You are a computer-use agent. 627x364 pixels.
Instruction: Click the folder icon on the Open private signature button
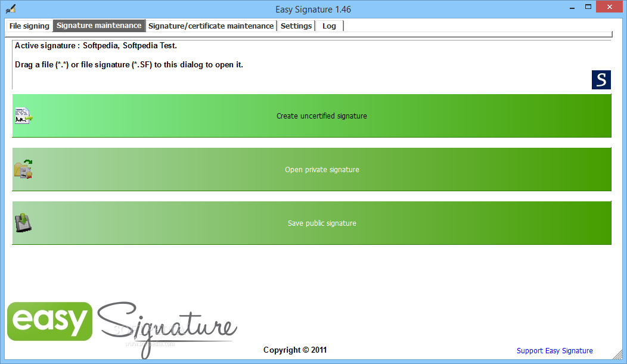[24, 169]
